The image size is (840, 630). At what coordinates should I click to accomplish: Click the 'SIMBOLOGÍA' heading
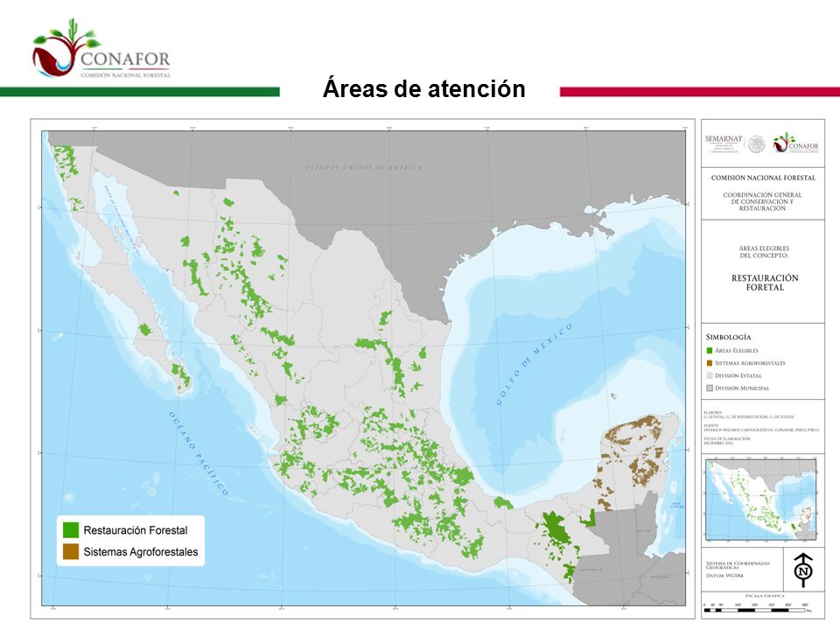[x=728, y=337]
